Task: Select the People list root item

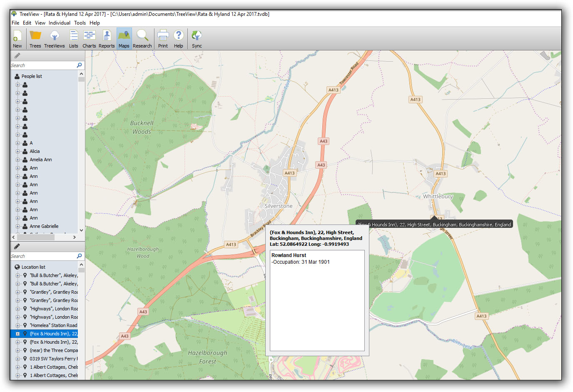Action: 32,76
